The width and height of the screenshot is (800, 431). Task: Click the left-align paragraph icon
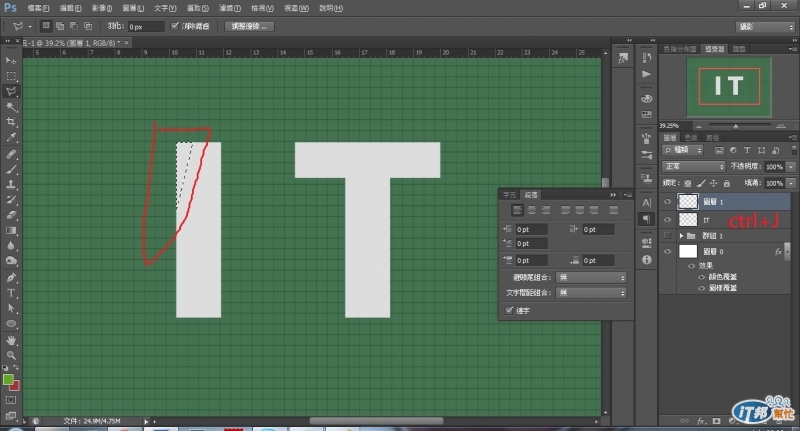point(517,210)
